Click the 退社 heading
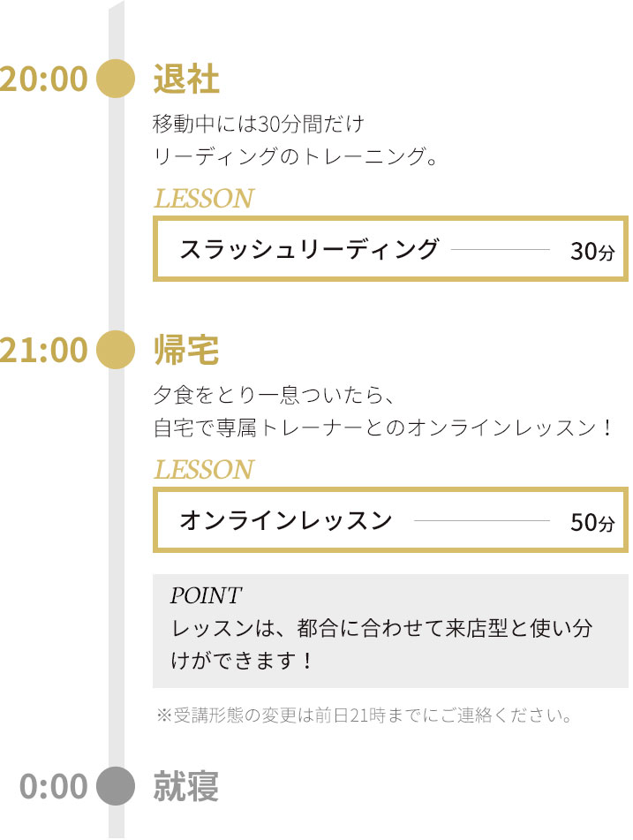The height and width of the screenshot is (840, 633). click(186, 79)
